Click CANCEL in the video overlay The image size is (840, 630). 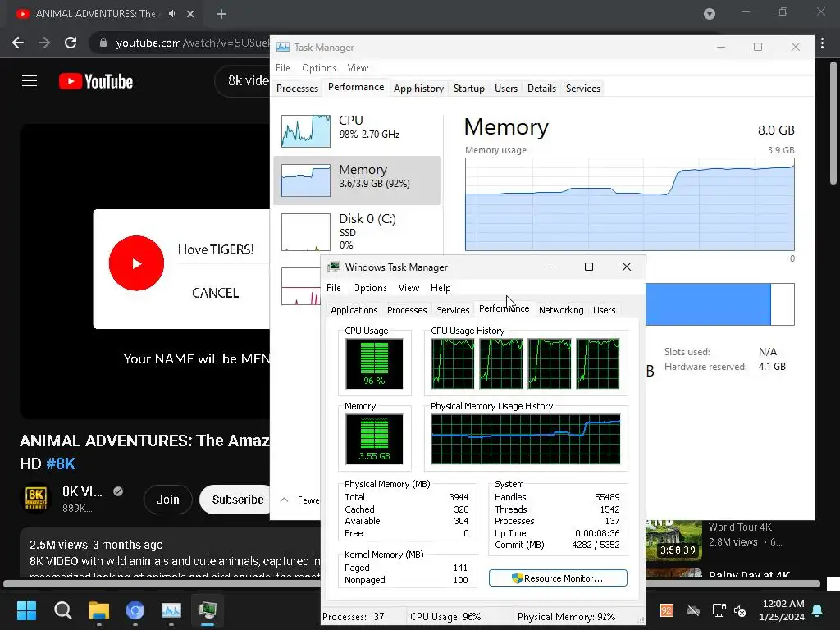click(216, 293)
